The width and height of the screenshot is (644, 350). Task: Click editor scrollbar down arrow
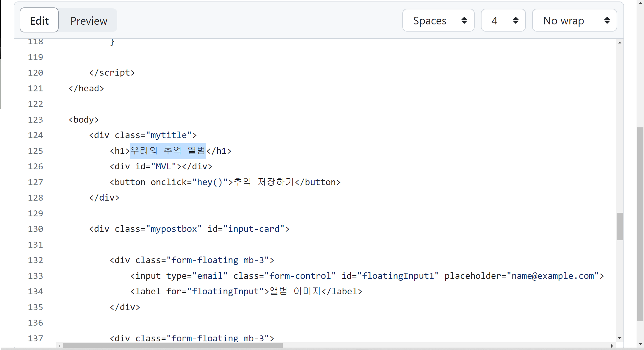click(x=620, y=338)
